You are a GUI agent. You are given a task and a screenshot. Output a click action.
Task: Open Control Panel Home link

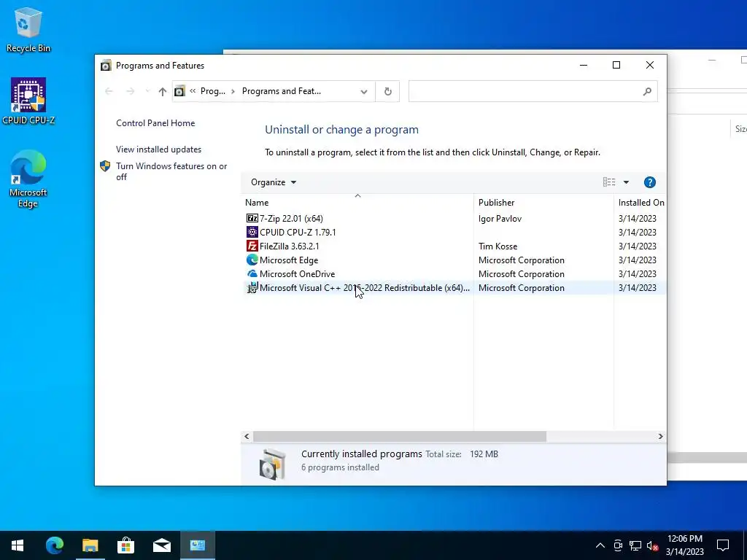(155, 123)
